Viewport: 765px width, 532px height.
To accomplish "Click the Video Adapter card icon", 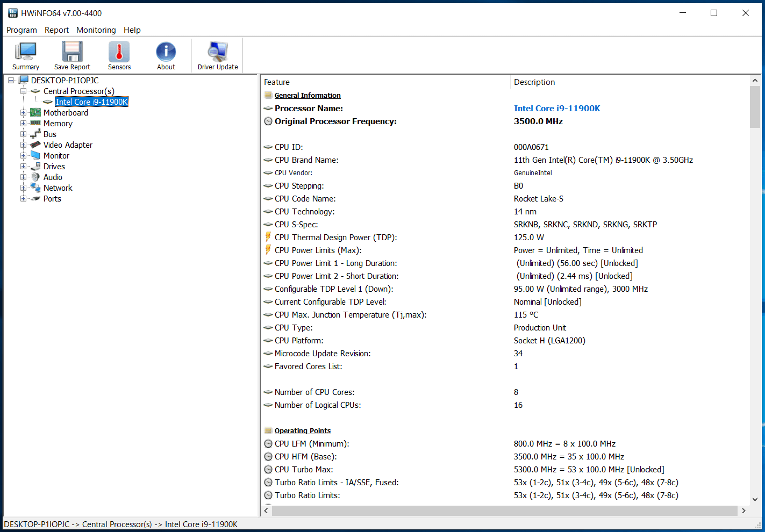I will (35, 145).
